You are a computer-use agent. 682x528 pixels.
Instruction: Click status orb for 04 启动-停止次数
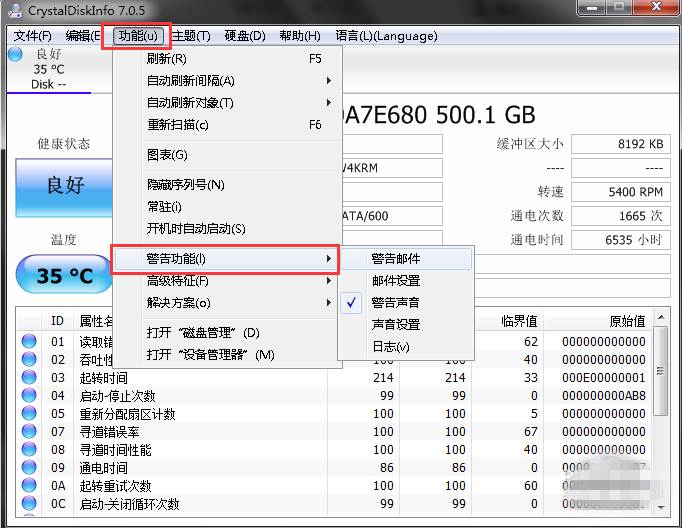coord(29,395)
